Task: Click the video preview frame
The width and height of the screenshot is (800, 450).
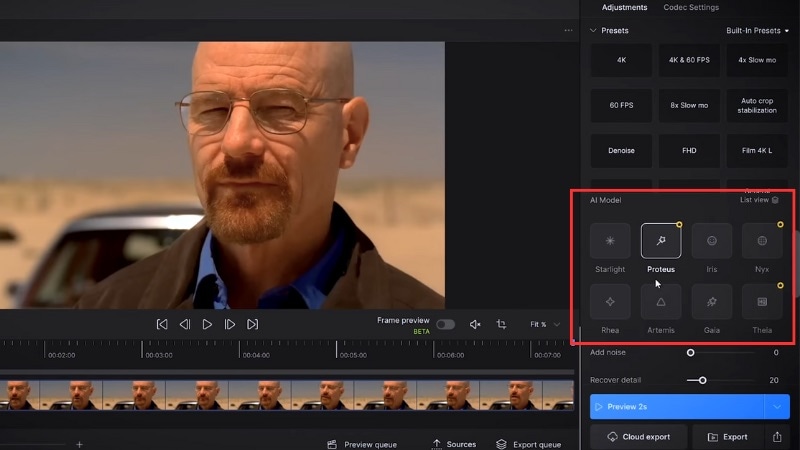Action: (222, 175)
